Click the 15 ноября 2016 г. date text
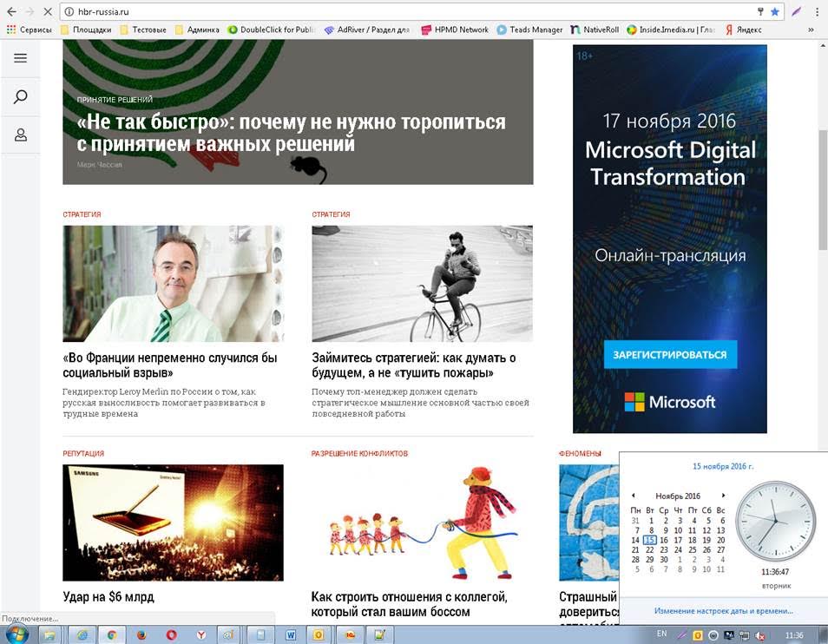828x644 pixels. (723, 466)
